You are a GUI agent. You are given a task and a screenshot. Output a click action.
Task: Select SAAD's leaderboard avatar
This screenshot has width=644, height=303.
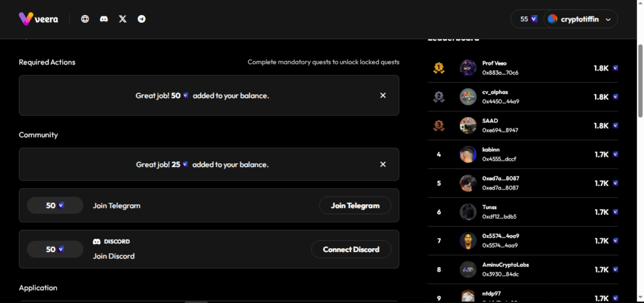pyautogui.click(x=468, y=125)
